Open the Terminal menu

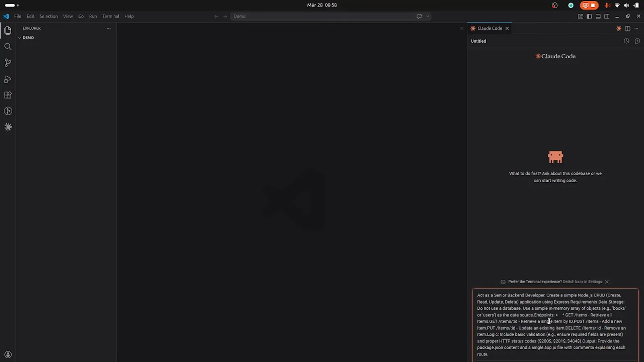(x=111, y=16)
